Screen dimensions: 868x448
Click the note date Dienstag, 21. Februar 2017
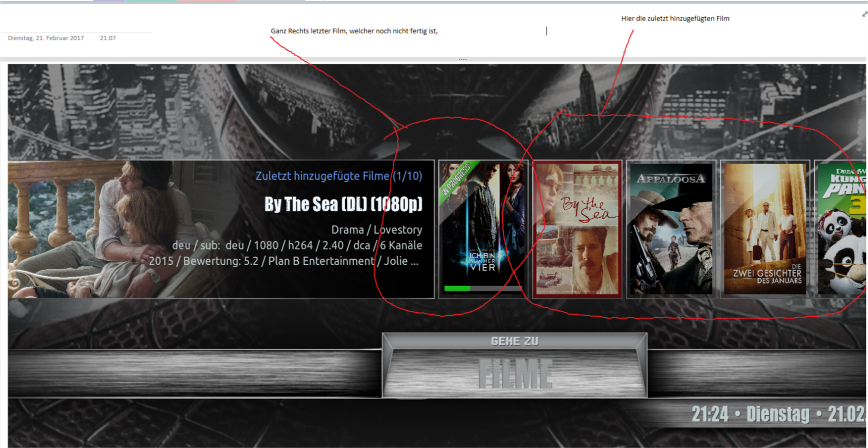[x=46, y=38]
